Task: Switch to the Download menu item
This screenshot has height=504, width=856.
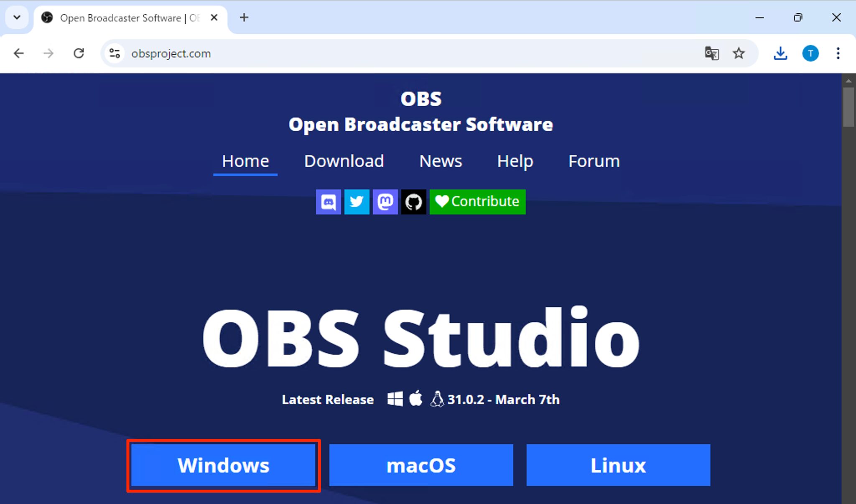Action: pyautogui.click(x=344, y=161)
